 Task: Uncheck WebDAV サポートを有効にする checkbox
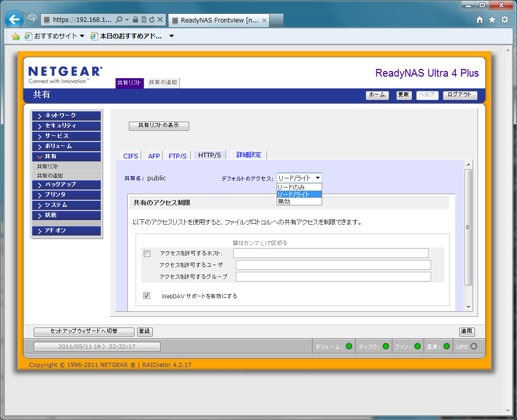click(147, 295)
